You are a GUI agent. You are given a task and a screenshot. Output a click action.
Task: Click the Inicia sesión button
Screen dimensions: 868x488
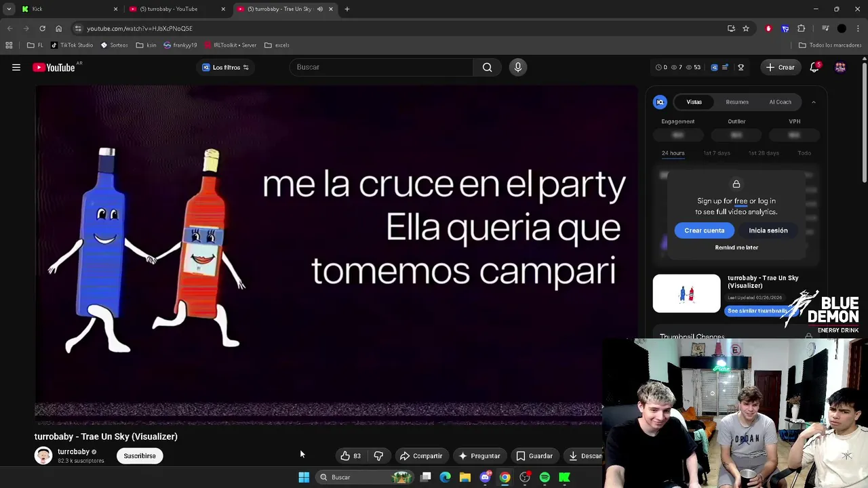click(x=768, y=230)
